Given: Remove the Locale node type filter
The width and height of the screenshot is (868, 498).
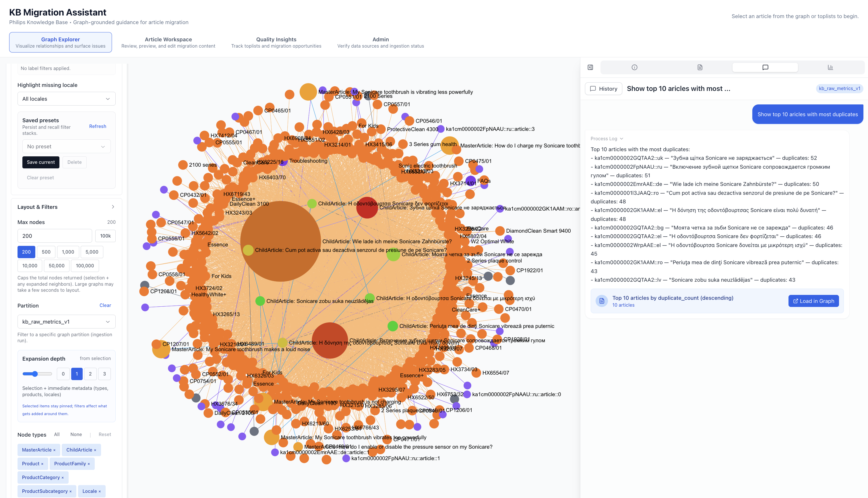Looking at the screenshot, I should (99, 491).
